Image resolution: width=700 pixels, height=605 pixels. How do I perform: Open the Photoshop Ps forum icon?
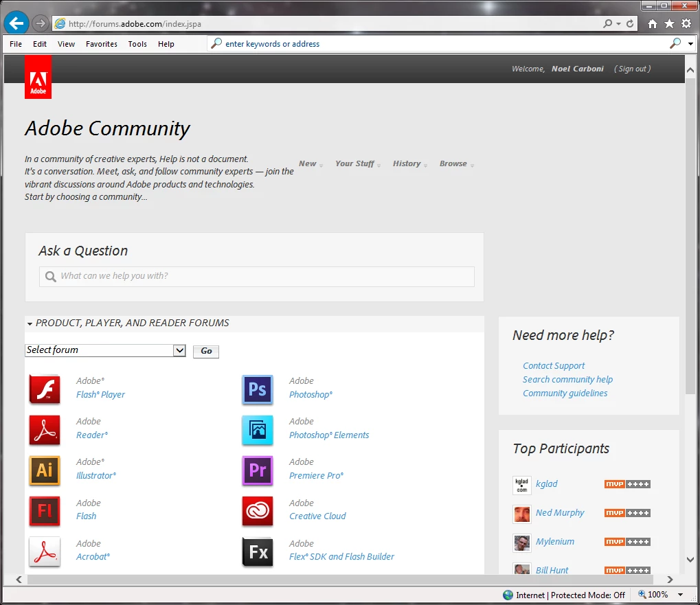point(258,389)
